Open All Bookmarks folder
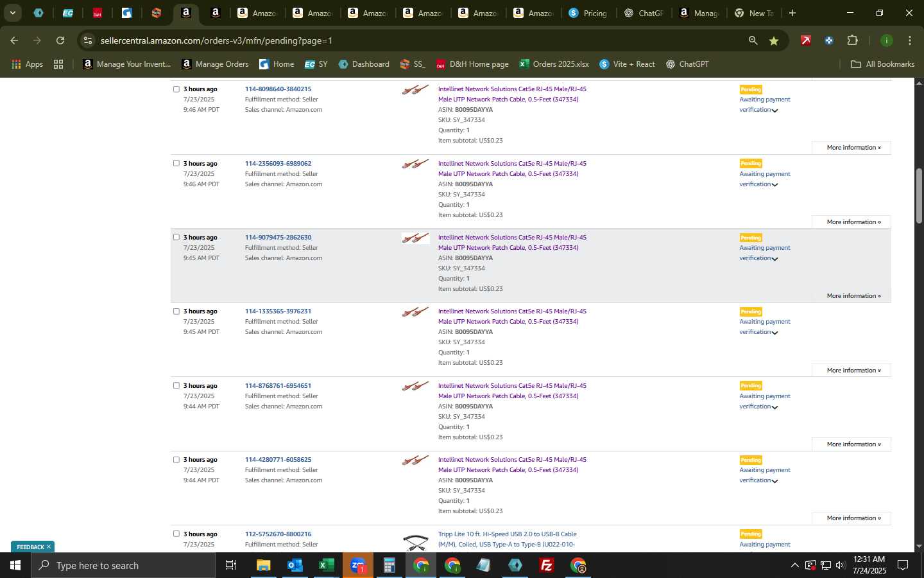Screen dimensions: 924x578 (x=882, y=64)
